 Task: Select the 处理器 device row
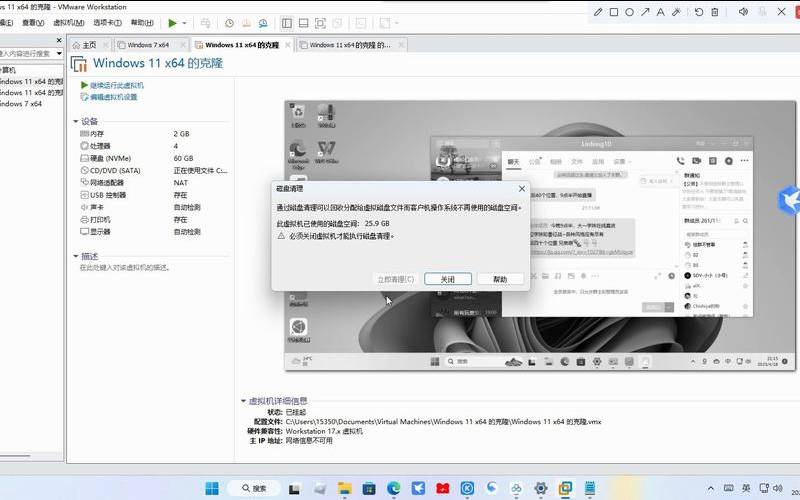[152, 146]
